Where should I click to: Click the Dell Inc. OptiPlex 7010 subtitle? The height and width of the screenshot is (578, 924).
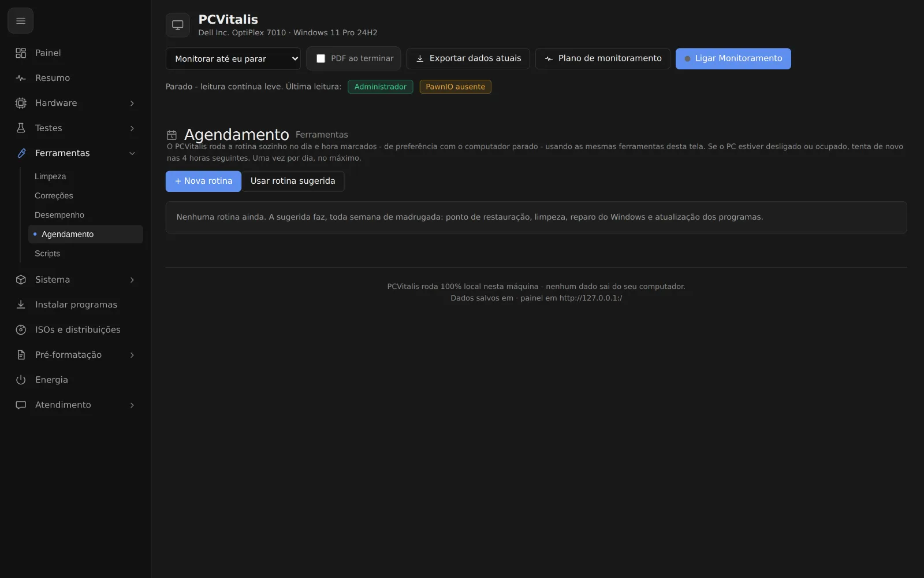(x=288, y=33)
